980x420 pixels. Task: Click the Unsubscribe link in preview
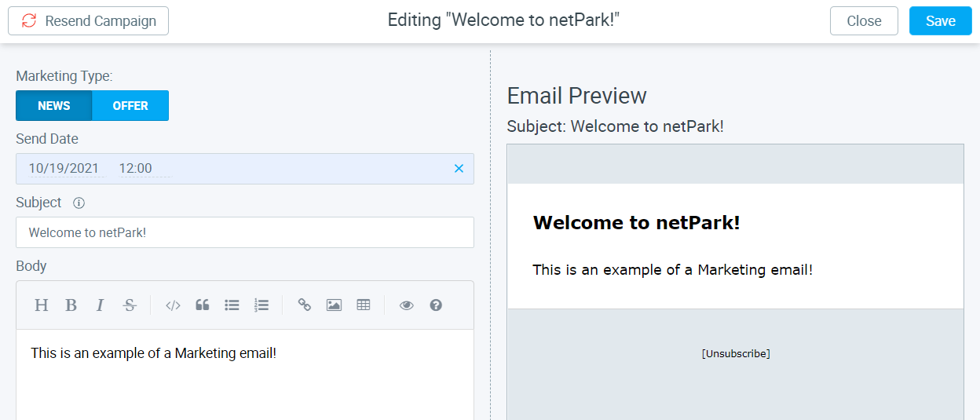736,354
